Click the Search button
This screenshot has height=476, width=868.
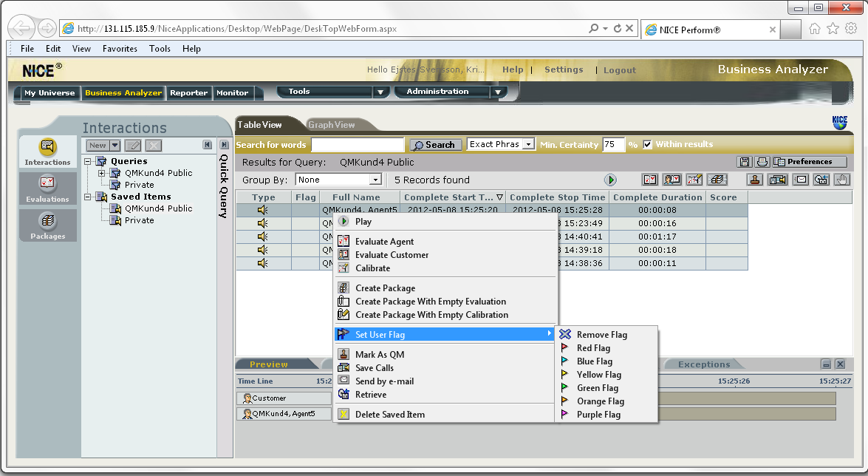click(436, 145)
